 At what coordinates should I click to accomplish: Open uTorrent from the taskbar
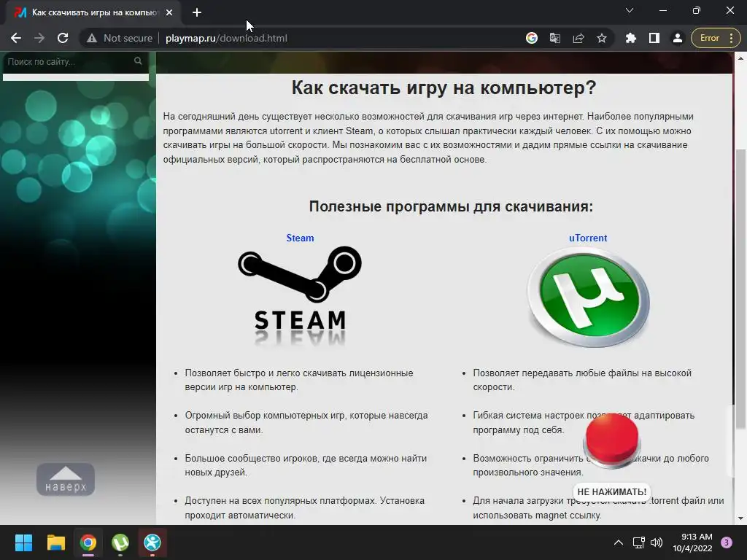(120, 542)
